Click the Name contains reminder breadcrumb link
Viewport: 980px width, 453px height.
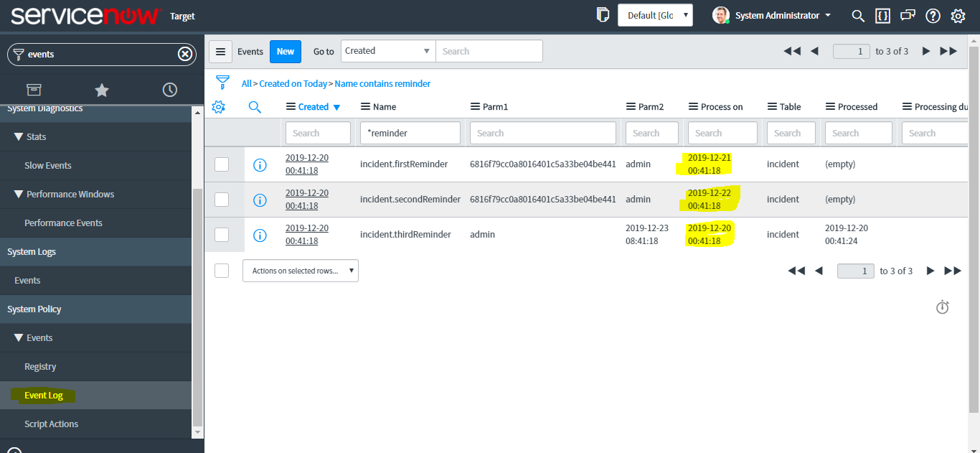pyautogui.click(x=382, y=83)
